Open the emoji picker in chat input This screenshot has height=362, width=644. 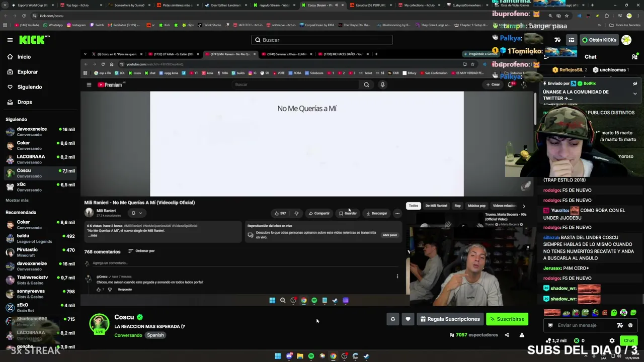[x=629, y=325]
